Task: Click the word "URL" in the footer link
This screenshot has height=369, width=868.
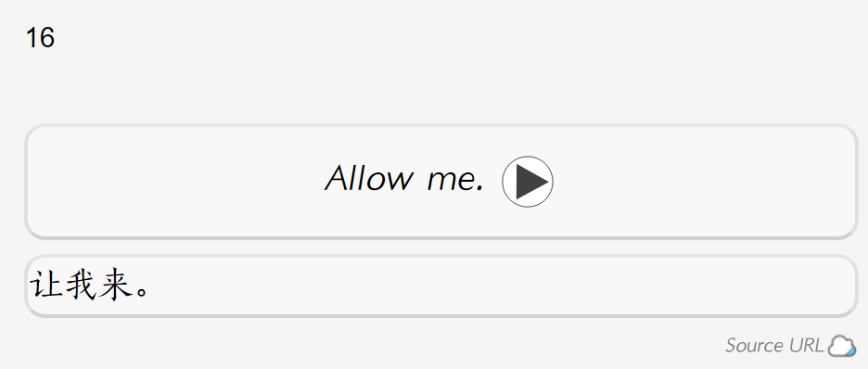Action: (x=807, y=345)
